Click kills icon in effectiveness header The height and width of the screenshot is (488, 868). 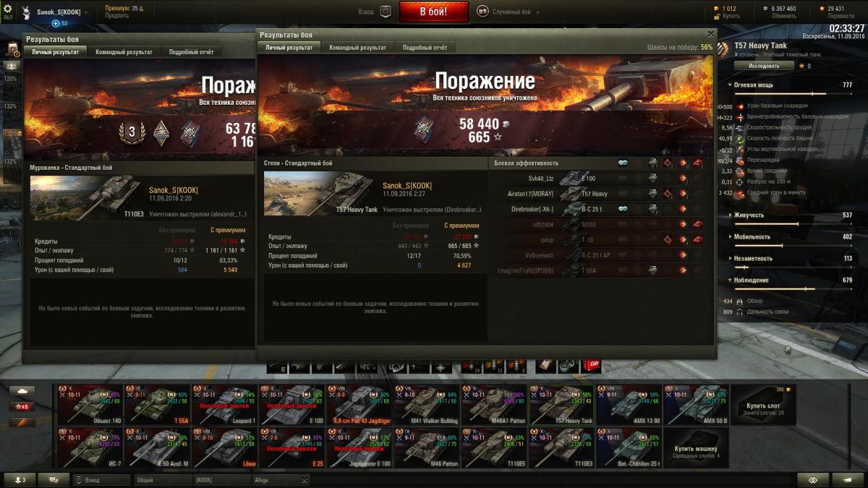[x=698, y=163]
